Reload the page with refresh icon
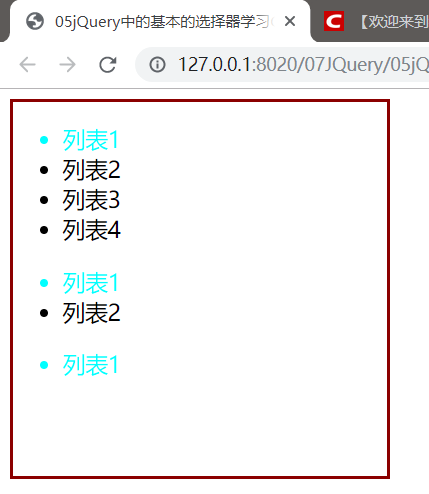The image size is (429, 494). coord(108,64)
